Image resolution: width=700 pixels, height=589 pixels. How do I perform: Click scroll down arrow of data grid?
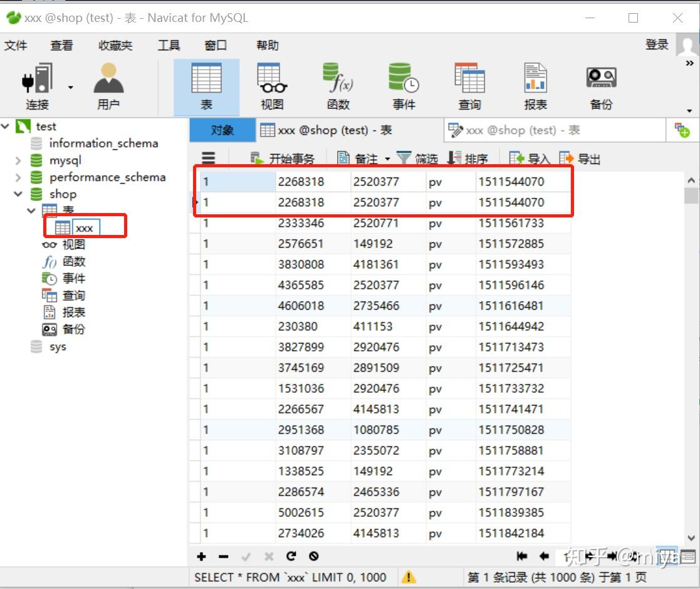(x=691, y=538)
